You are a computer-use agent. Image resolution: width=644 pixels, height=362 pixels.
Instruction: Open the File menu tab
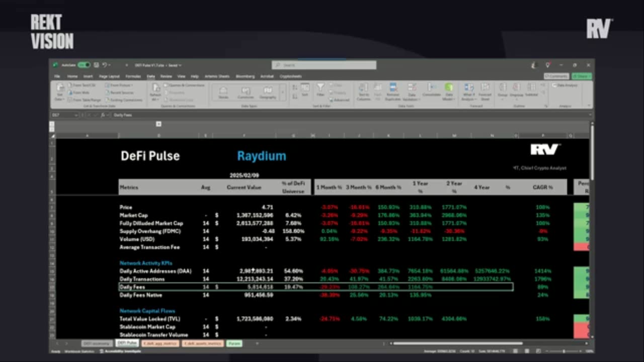click(57, 76)
